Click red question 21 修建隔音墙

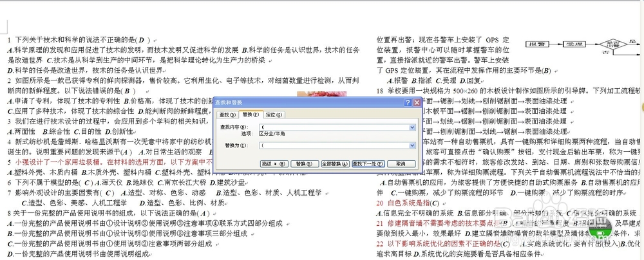[x=437, y=223]
